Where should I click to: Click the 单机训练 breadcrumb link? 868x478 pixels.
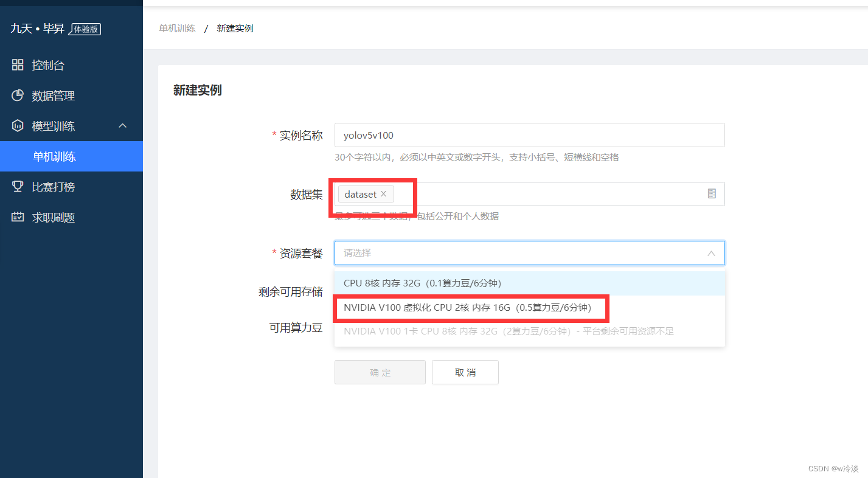coord(177,29)
